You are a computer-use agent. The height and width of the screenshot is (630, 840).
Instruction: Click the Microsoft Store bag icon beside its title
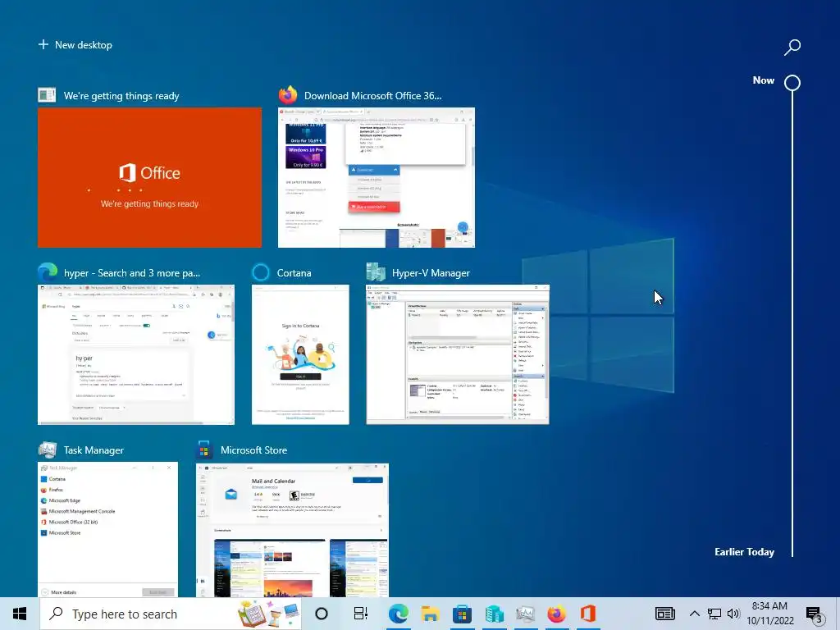point(203,450)
